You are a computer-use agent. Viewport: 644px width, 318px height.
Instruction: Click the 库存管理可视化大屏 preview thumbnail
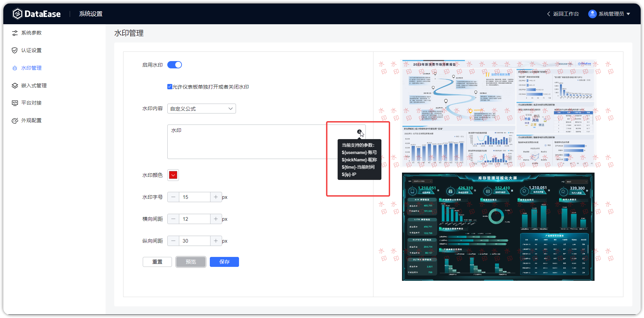(498, 227)
